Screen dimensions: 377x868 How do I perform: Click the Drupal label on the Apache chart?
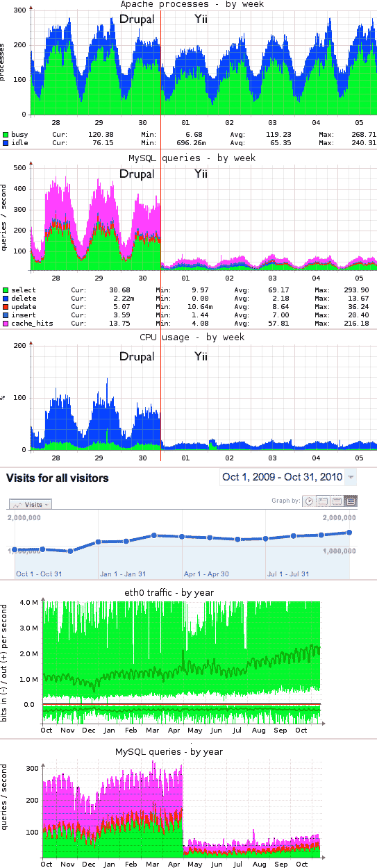coord(137,19)
